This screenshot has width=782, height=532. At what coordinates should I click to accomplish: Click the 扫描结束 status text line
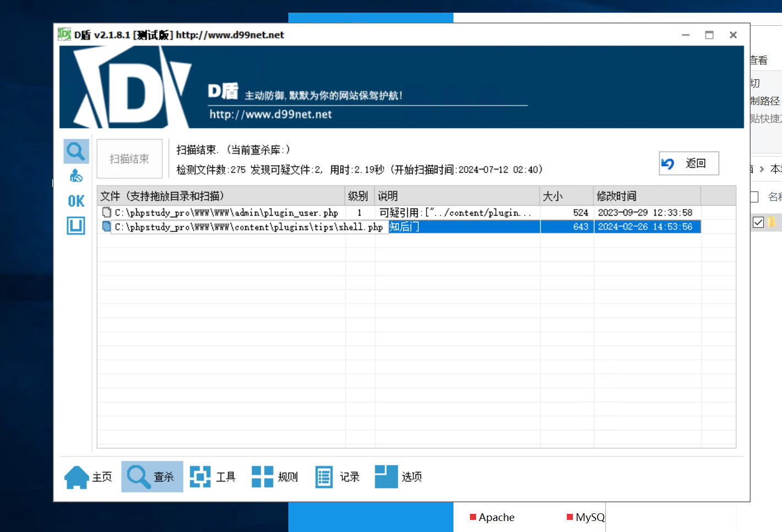tap(233, 150)
